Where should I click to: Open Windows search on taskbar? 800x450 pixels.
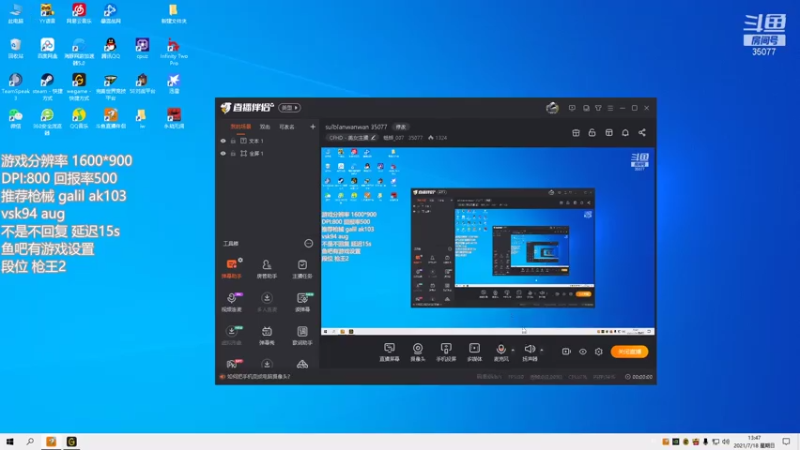tap(30, 441)
